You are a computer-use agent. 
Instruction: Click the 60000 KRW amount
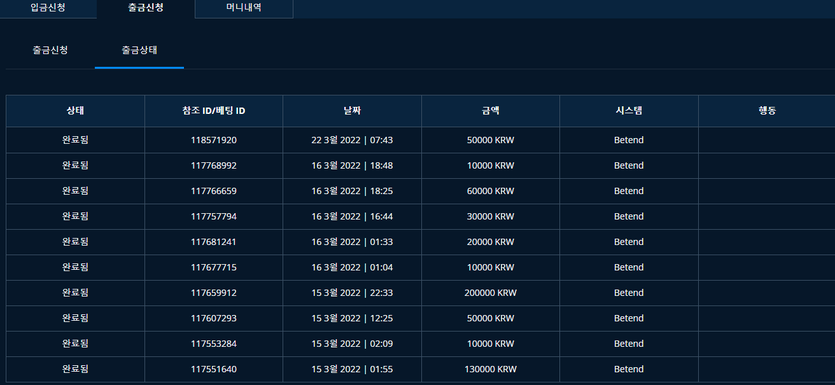coord(490,191)
